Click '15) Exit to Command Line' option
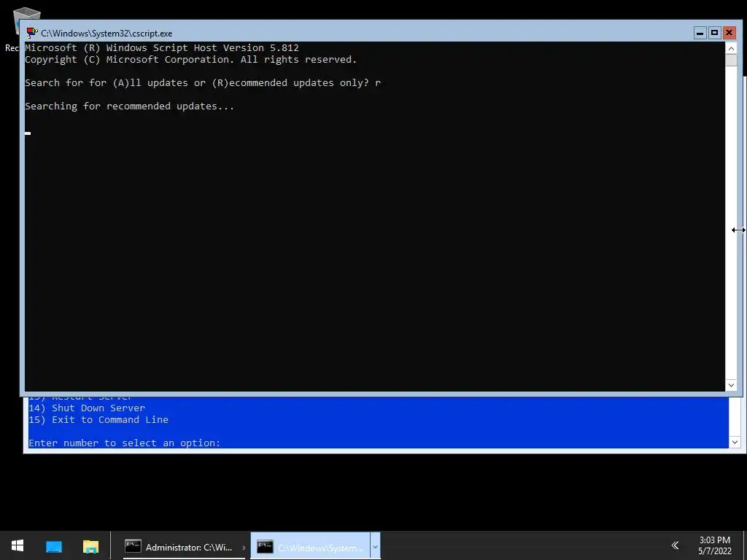 (98, 419)
